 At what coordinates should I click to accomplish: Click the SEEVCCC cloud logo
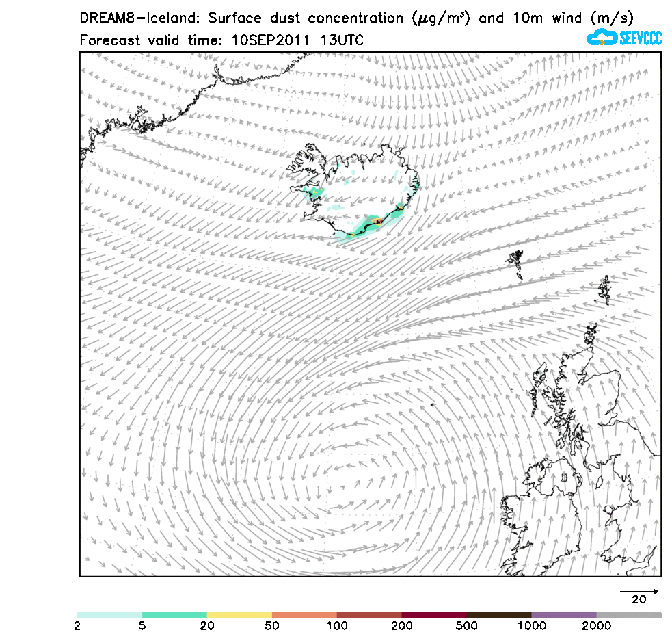(x=623, y=38)
